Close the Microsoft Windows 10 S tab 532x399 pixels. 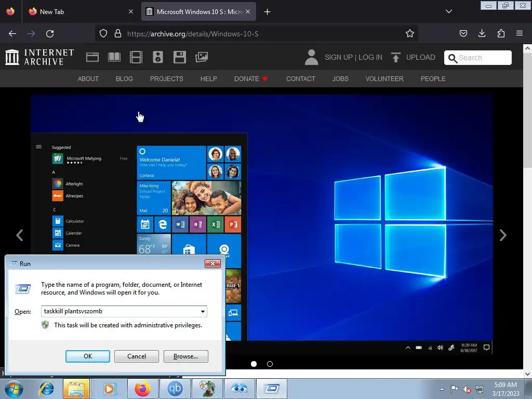click(x=248, y=11)
